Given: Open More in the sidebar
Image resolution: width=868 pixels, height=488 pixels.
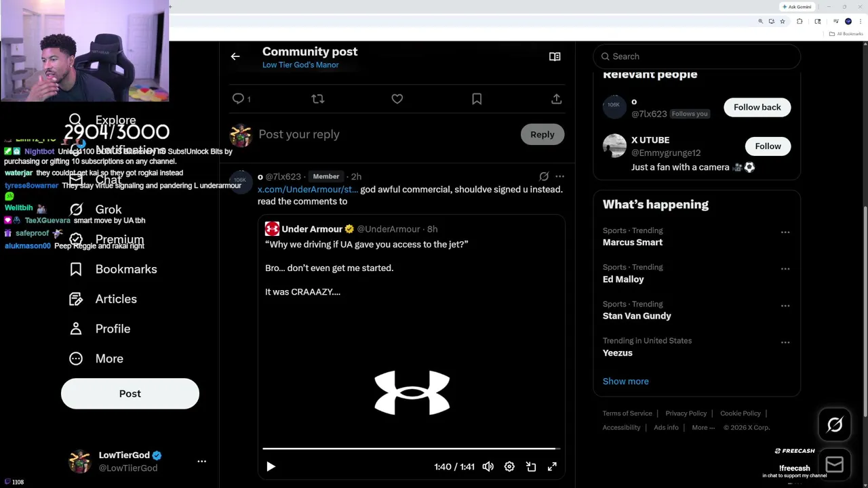Looking at the screenshot, I should click(x=109, y=359).
